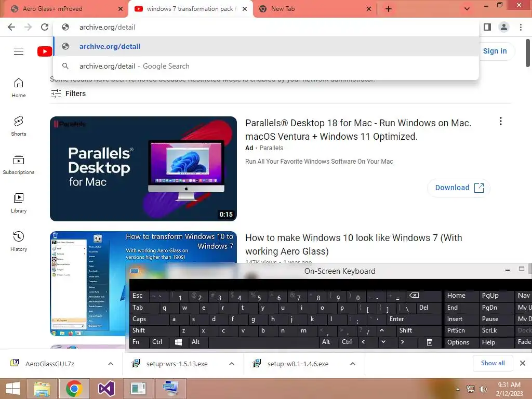Screen dimensions: 532x399
Task: Select archive.org/detail Google Search suggestion
Action: pyautogui.click(x=266, y=66)
